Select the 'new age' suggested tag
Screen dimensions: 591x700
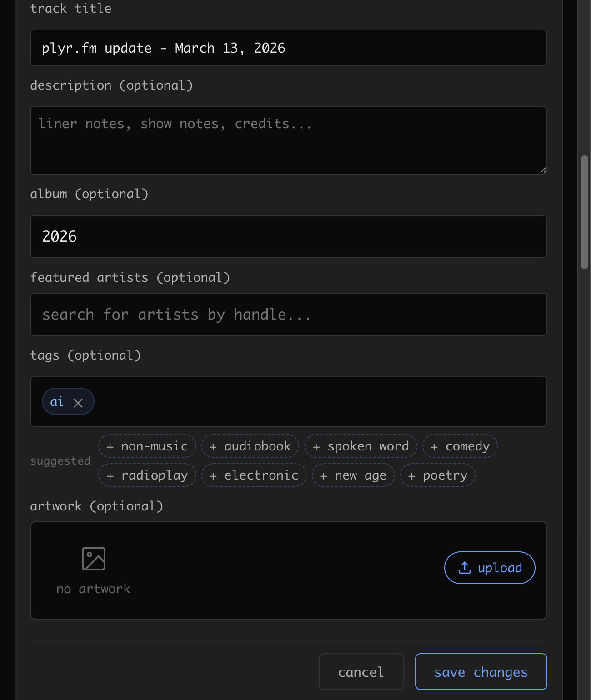click(x=353, y=475)
